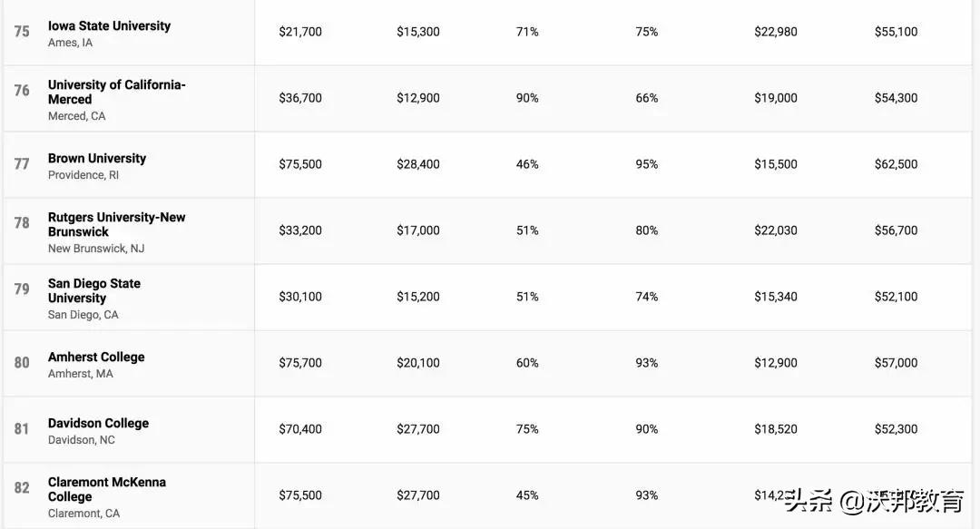Image resolution: width=980 pixels, height=529 pixels.
Task: Select UC Merced's $54,300 cell
Action: (896, 98)
